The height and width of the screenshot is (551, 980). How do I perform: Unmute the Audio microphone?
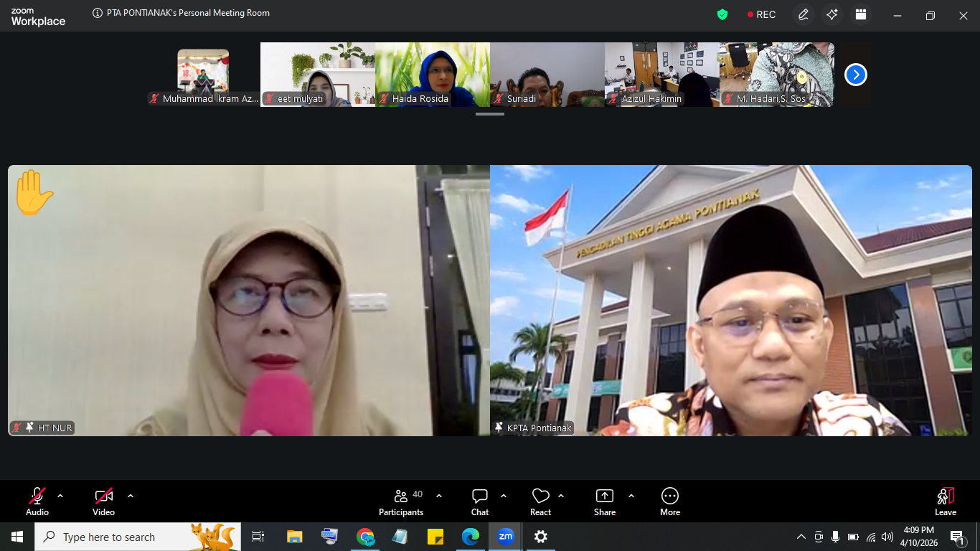[x=37, y=501]
